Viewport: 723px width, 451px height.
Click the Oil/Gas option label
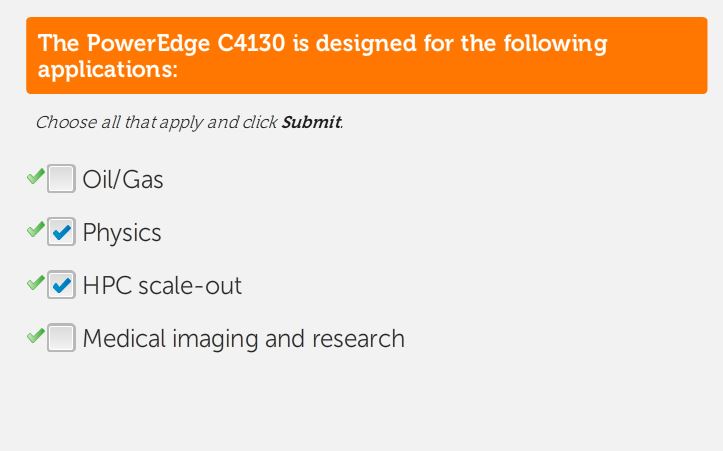(123, 180)
